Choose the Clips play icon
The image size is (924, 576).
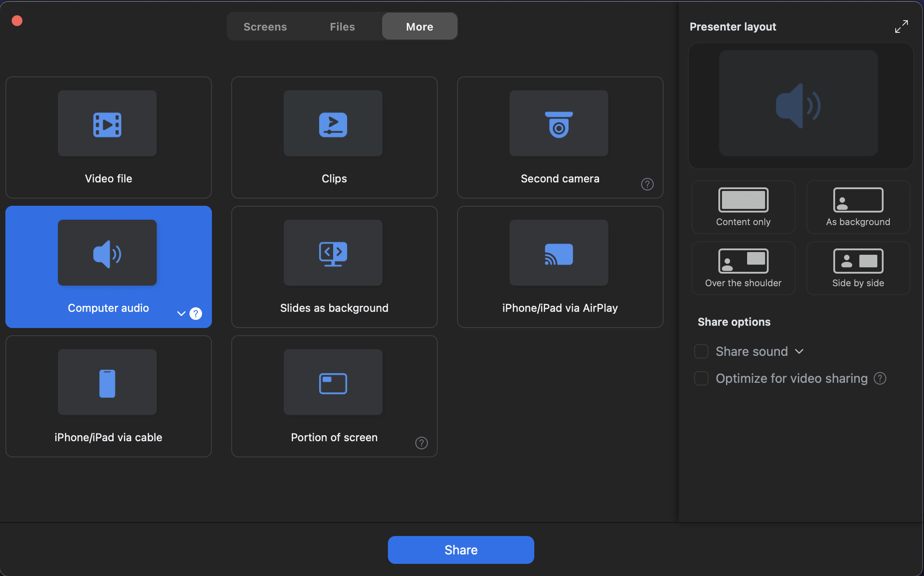333,124
